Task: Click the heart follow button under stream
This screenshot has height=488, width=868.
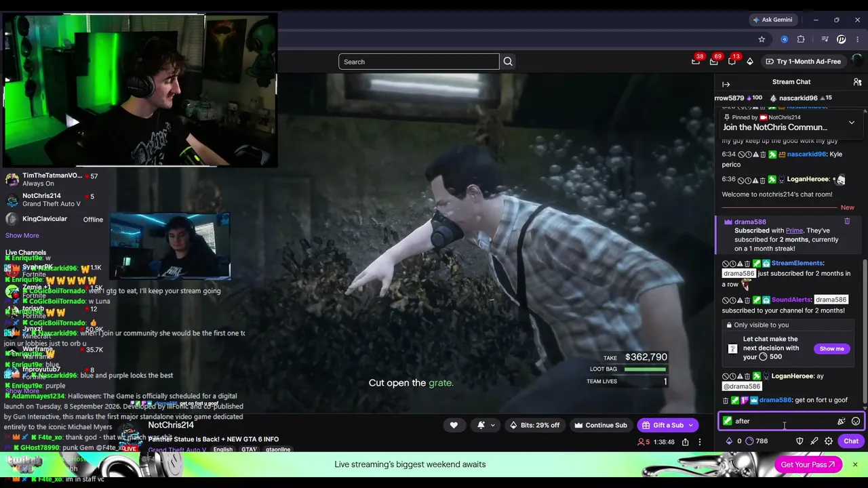Action: [x=454, y=425]
